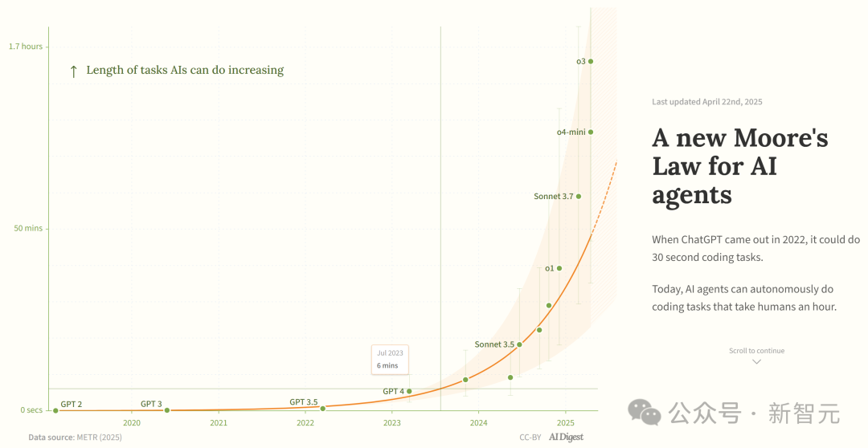Select the o4-mini data point dot
The width and height of the screenshot is (868, 448).
[x=590, y=132]
